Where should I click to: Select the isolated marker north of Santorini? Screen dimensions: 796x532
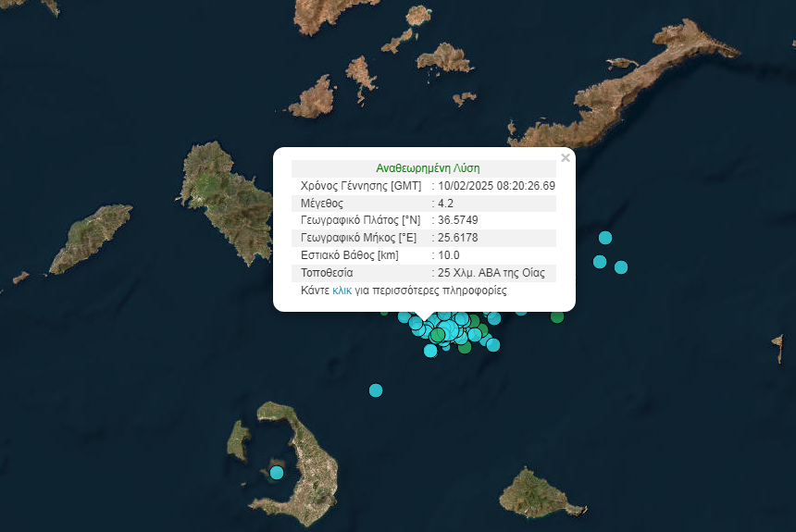click(x=376, y=390)
